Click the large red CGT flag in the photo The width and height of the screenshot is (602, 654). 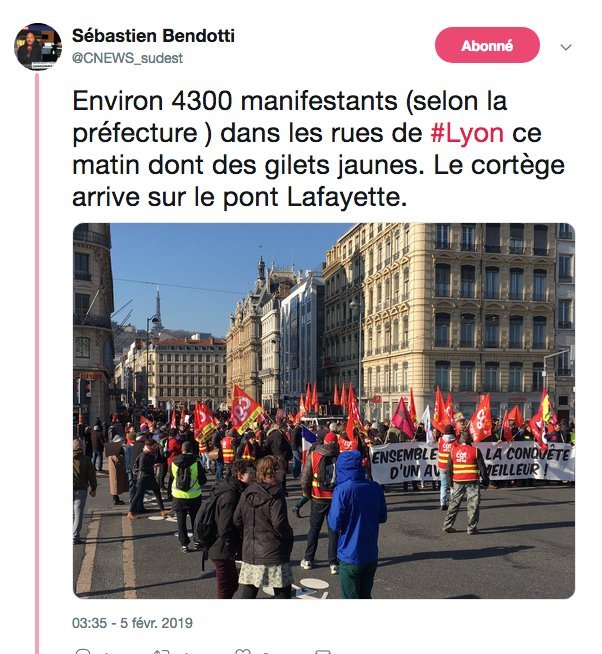pyautogui.click(x=244, y=408)
